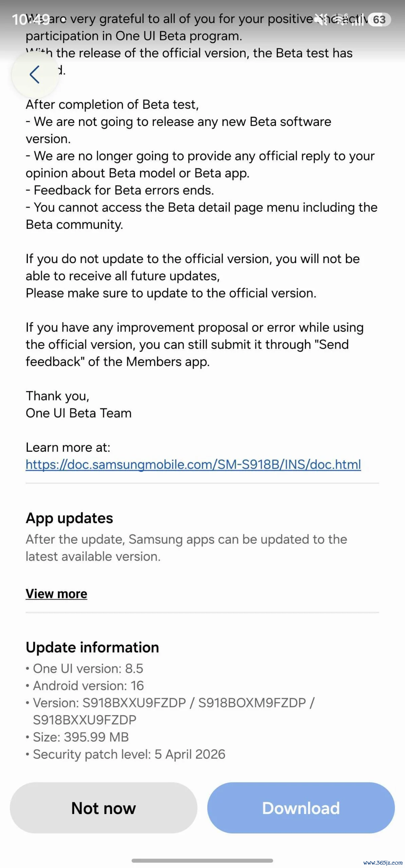405x868 pixels.
Task: Select the Security patch level line
Action: [126, 754]
